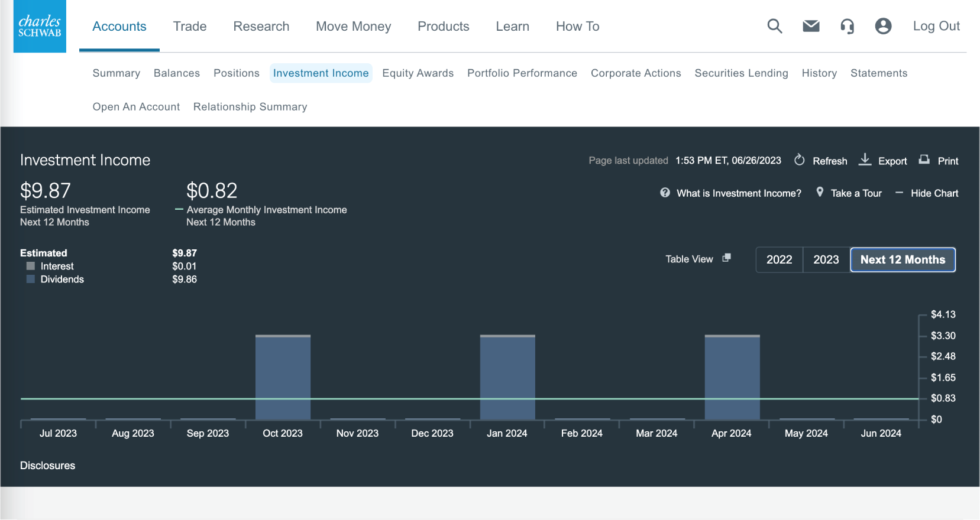Open the search magnifier icon

[x=775, y=26]
